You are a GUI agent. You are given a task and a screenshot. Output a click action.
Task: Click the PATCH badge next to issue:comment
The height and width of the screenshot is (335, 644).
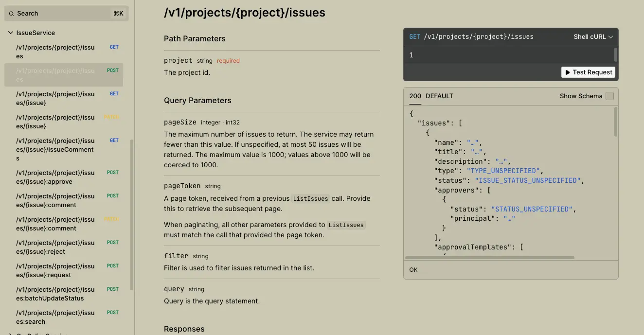(x=112, y=219)
